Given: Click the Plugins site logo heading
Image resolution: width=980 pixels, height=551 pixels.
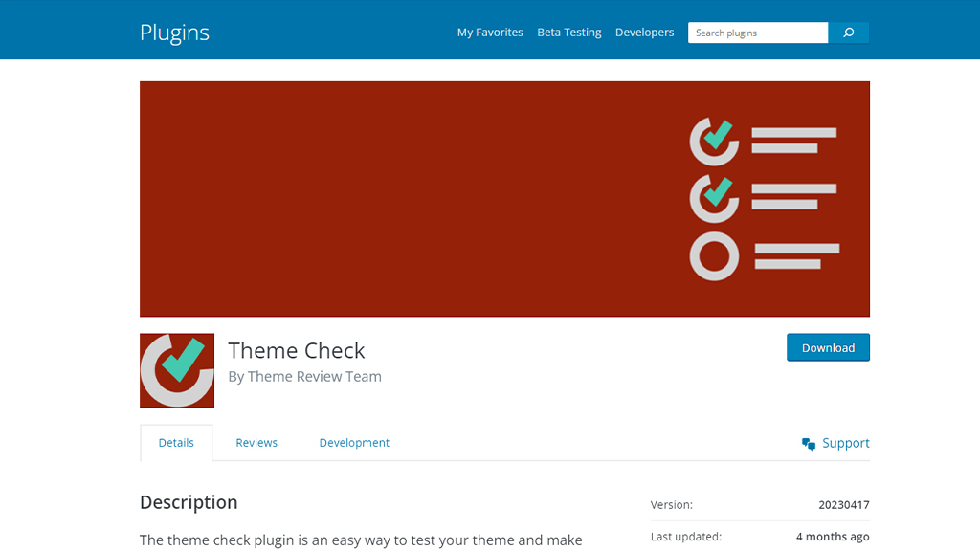Looking at the screenshot, I should click(174, 32).
